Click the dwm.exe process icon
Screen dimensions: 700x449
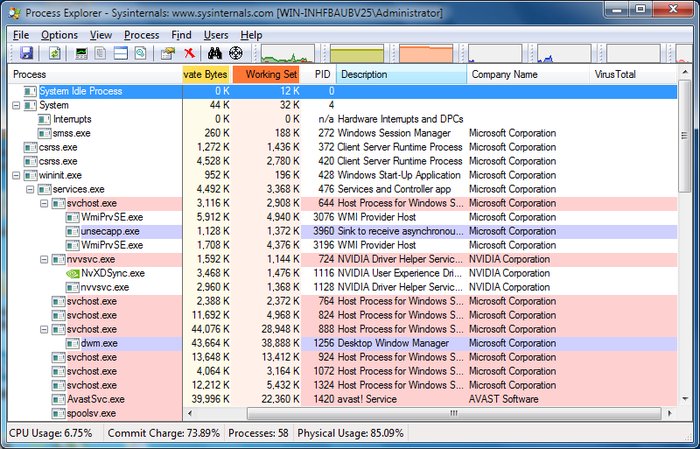point(73,343)
